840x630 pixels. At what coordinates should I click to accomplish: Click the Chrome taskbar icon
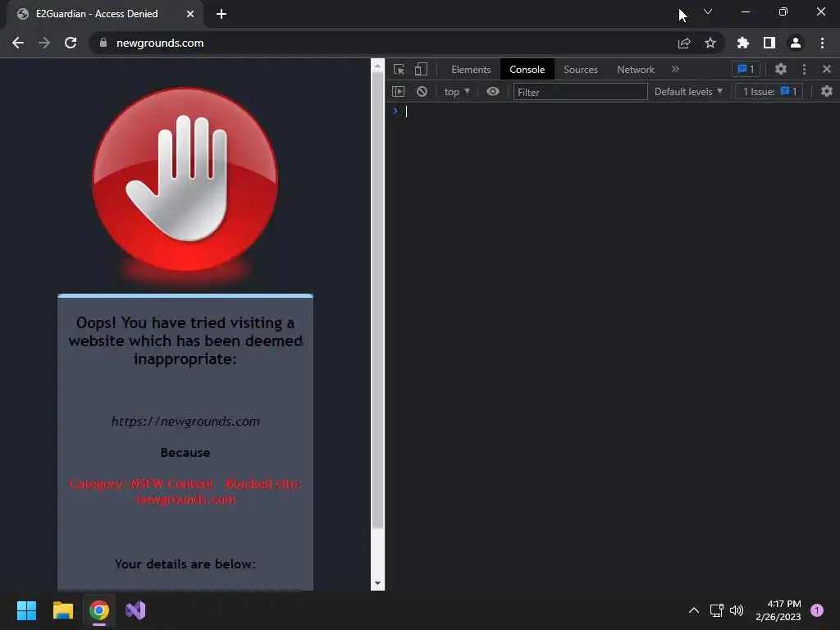tap(99, 610)
